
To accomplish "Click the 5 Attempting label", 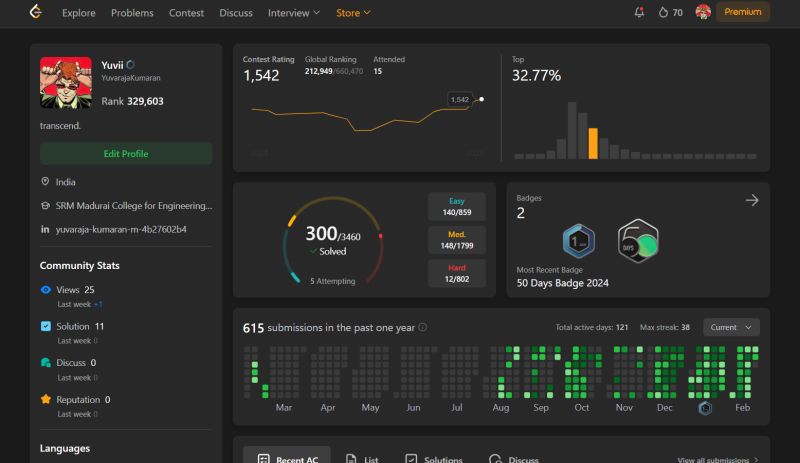I will 333,281.
